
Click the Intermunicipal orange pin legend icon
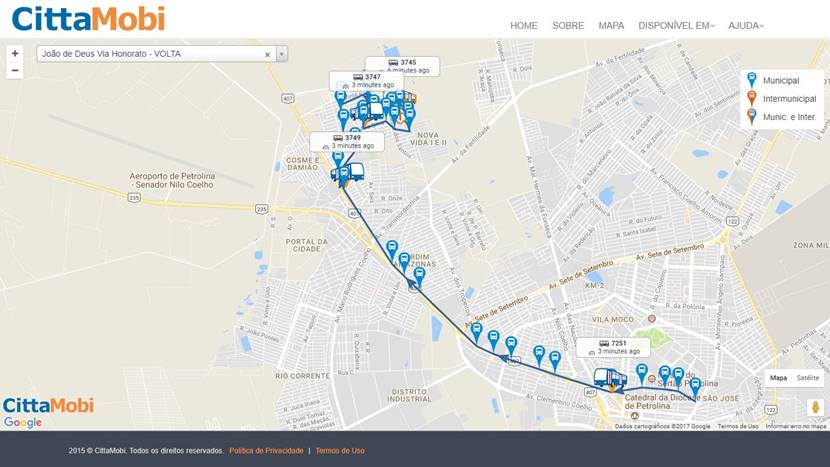point(752,97)
